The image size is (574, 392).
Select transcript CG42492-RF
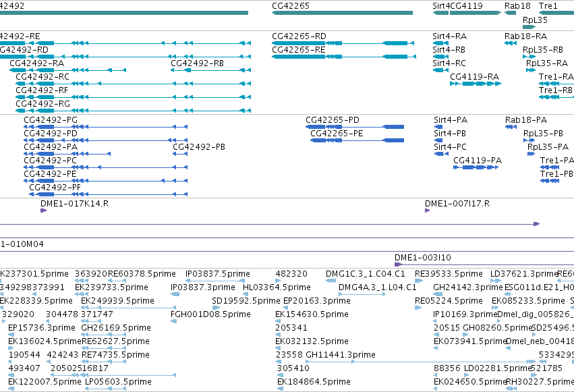(x=134, y=97)
